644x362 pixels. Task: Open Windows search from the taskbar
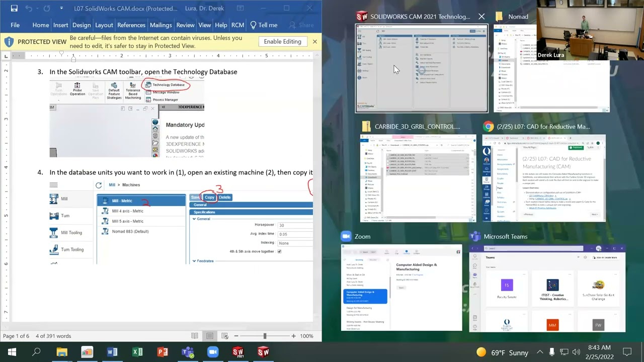36,352
